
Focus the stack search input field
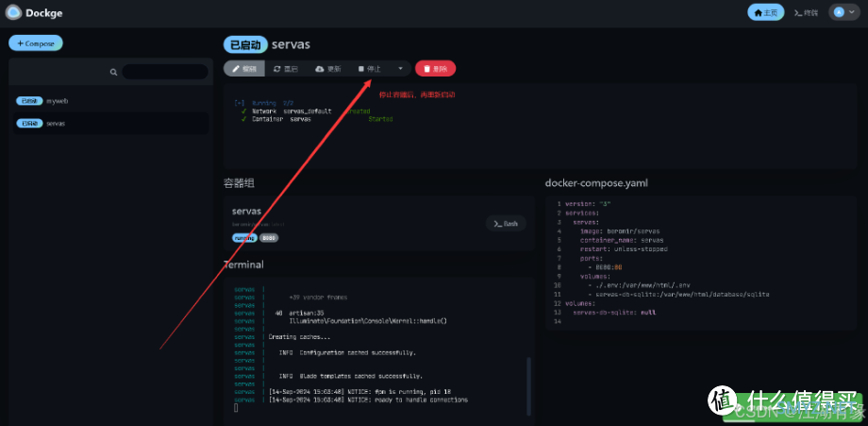165,72
